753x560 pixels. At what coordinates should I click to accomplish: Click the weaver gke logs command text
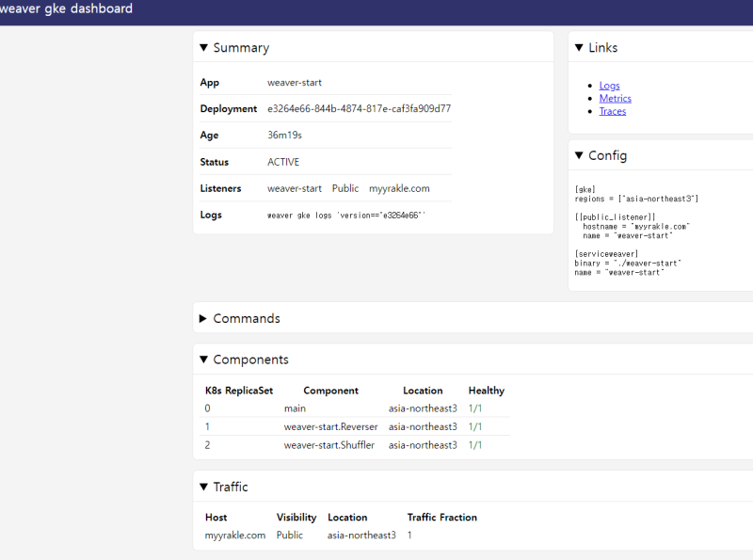(346, 216)
